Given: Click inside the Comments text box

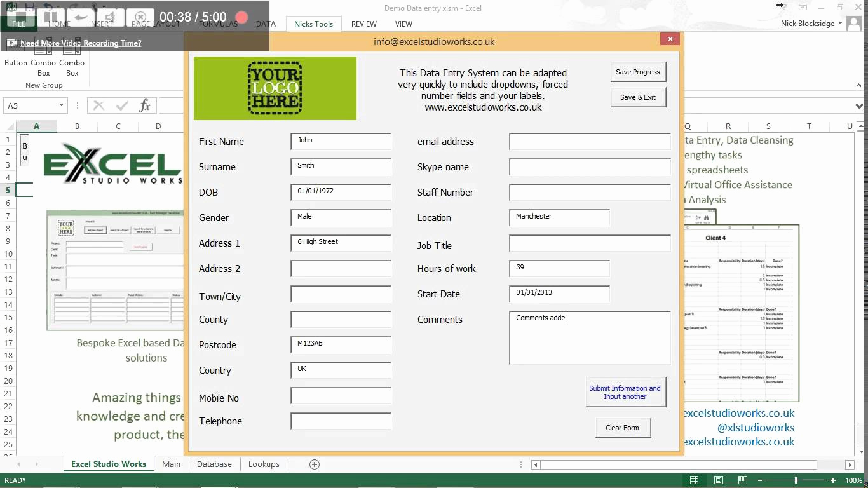Looking at the screenshot, I should tap(590, 337).
